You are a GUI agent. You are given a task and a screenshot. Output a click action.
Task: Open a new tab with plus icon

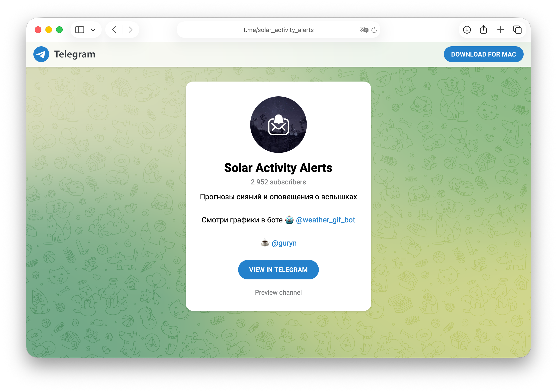point(500,30)
